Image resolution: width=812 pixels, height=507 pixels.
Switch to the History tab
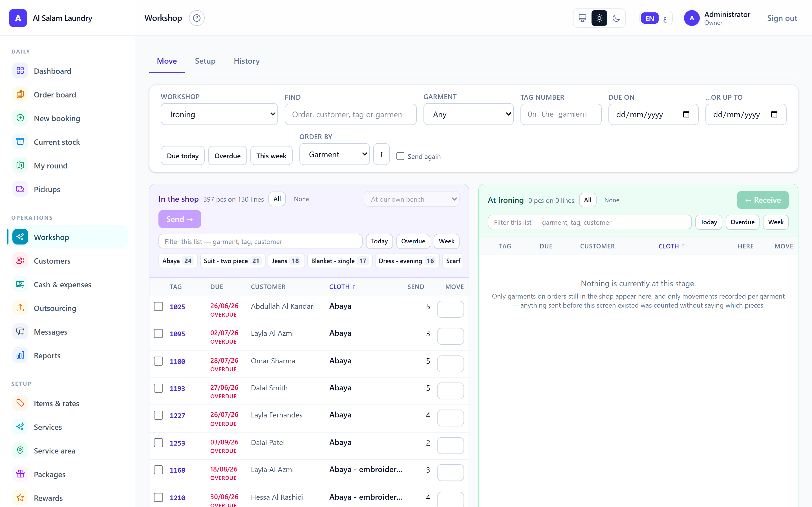click(x=247, y=61)
